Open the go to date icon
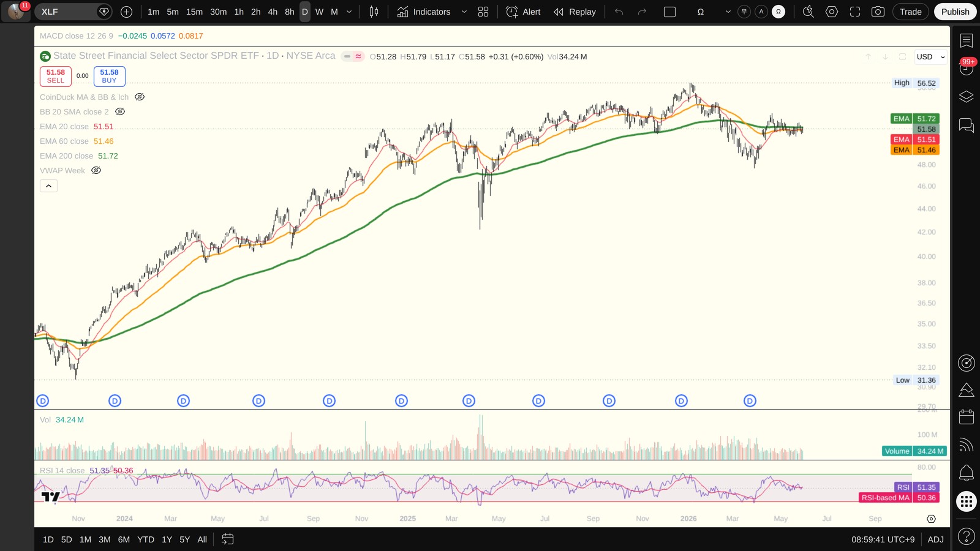 227,539
